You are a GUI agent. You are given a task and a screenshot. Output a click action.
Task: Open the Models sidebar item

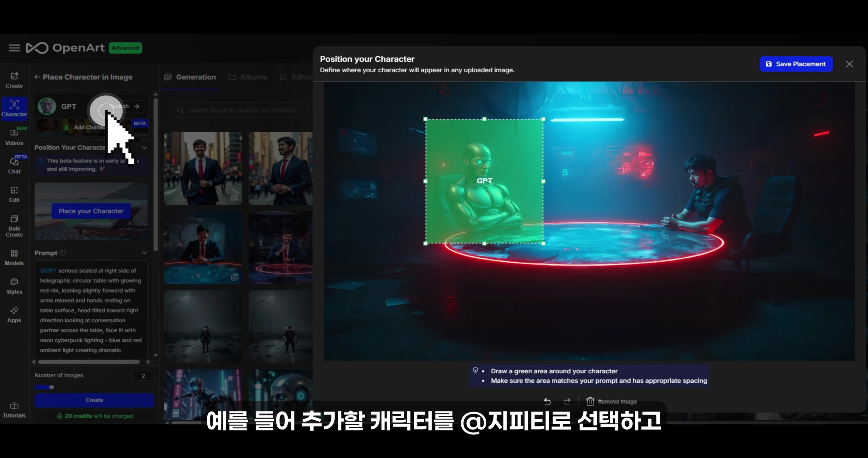[x=14, y=258]
